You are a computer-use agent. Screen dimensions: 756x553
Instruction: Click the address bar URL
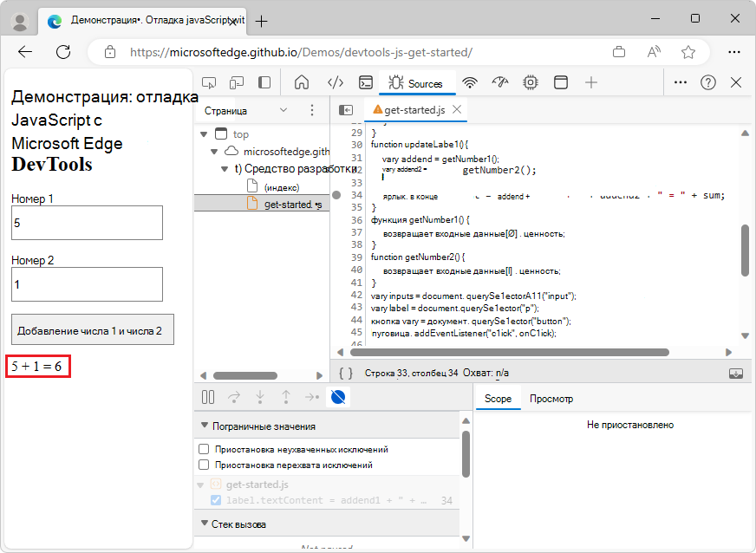click(301, 52)
